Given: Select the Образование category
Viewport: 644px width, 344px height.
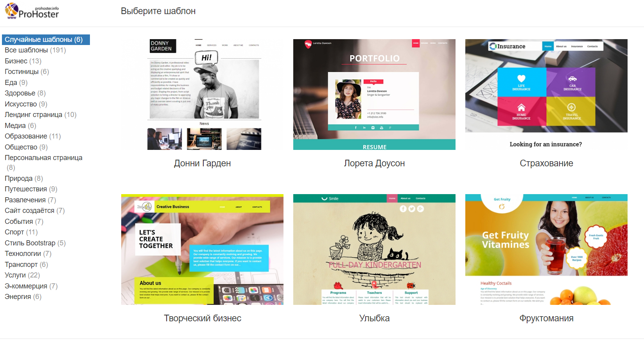Looking at the screenshot, I should click(x=32, y=136).
